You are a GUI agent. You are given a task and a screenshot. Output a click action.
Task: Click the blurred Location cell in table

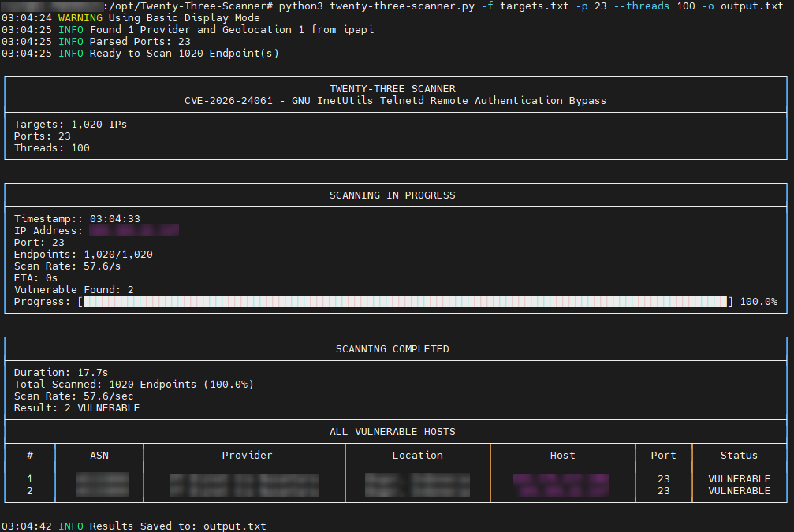tap(417, 485)
